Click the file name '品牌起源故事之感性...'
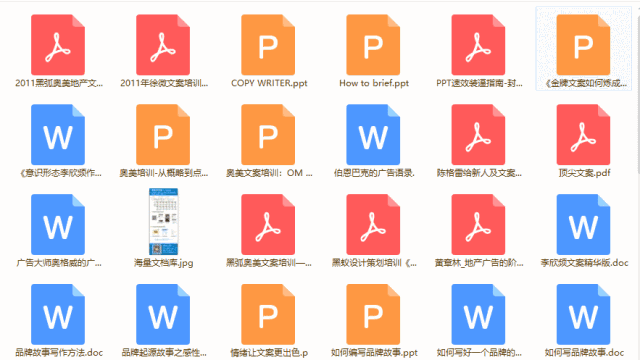 (x=164, y=353)
